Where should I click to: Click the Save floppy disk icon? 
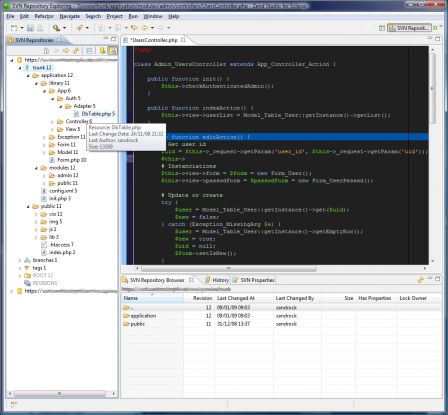click(x=30, y=28)
